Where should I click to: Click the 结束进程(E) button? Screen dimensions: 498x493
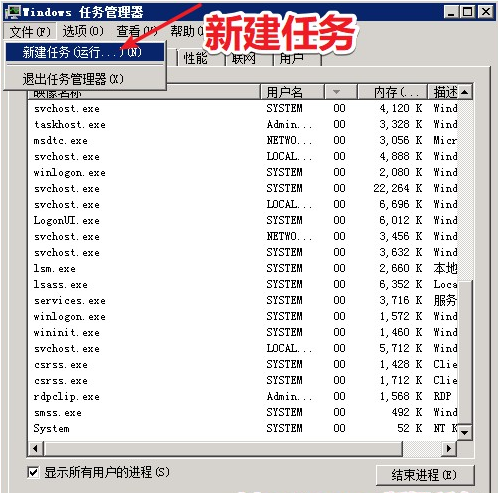[x=425, y=475]
